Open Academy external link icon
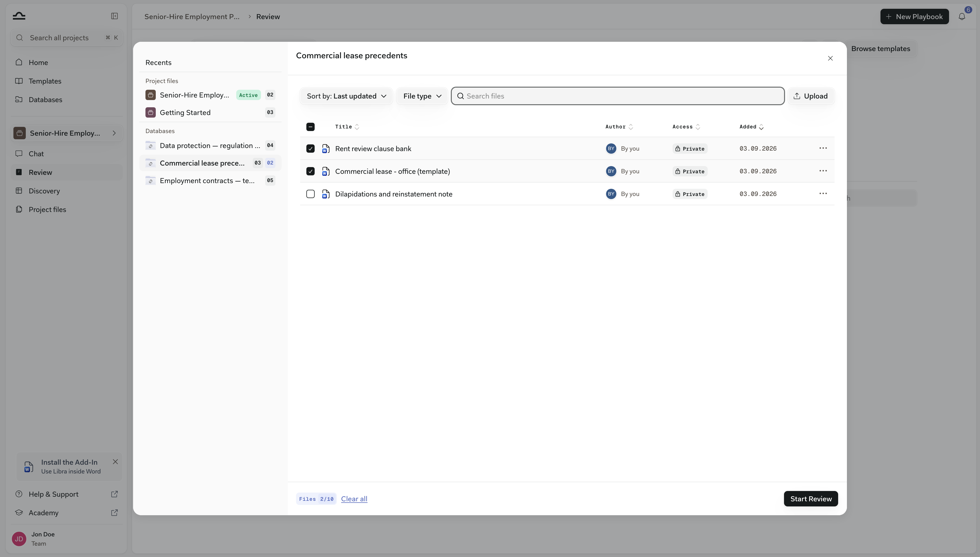Image resolution: width=980 pixels, height=557 pixels. point(114,513)
